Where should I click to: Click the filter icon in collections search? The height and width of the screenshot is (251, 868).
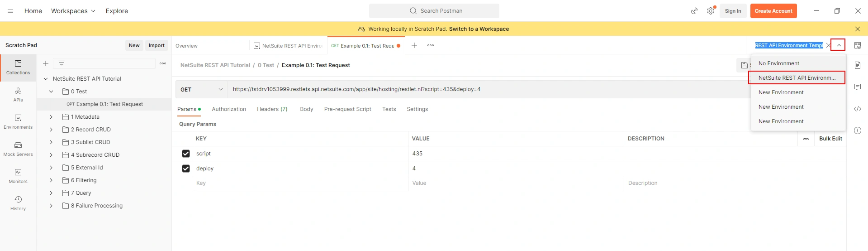[x=62, y=63]
